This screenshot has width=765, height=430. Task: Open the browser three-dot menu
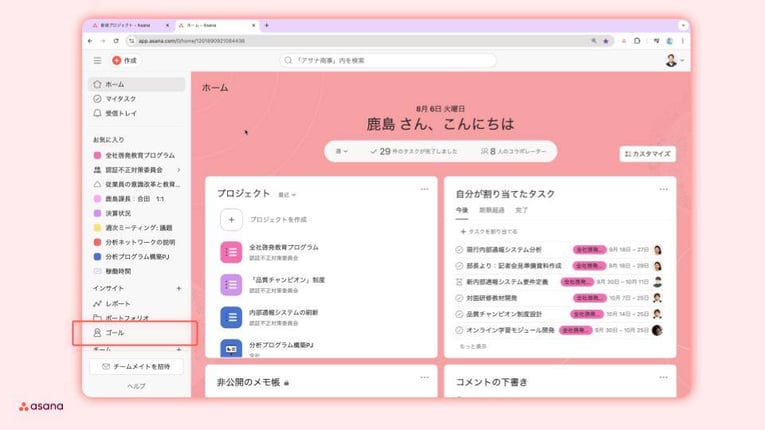tap(683, 41)
